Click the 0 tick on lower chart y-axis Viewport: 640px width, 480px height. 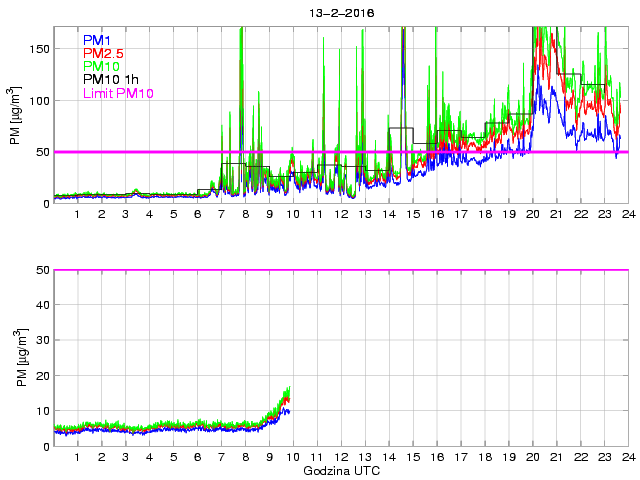coord(46,447)
